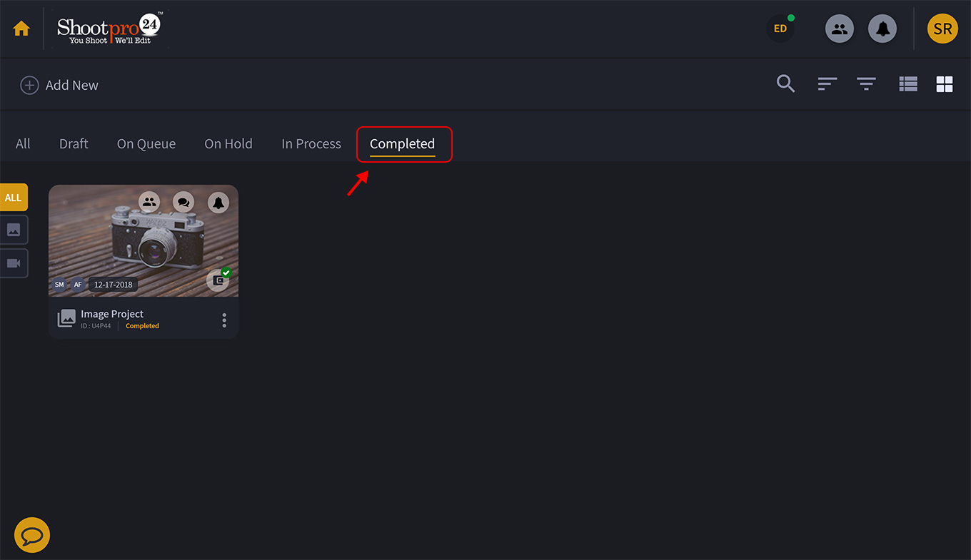The height and width of the screenshot is (560, 971).
Task: Open the notifications bell in the top bar
Action: 882,29
